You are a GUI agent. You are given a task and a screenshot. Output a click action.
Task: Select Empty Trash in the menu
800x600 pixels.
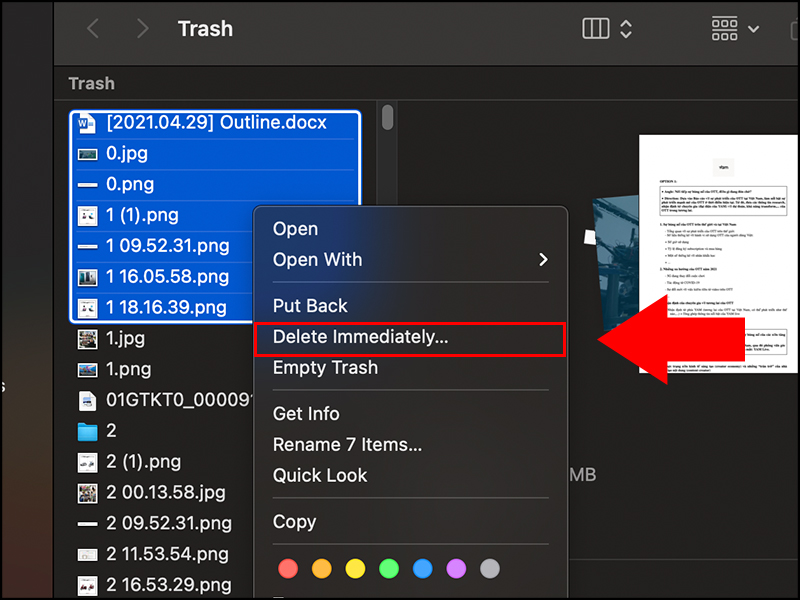326,367
